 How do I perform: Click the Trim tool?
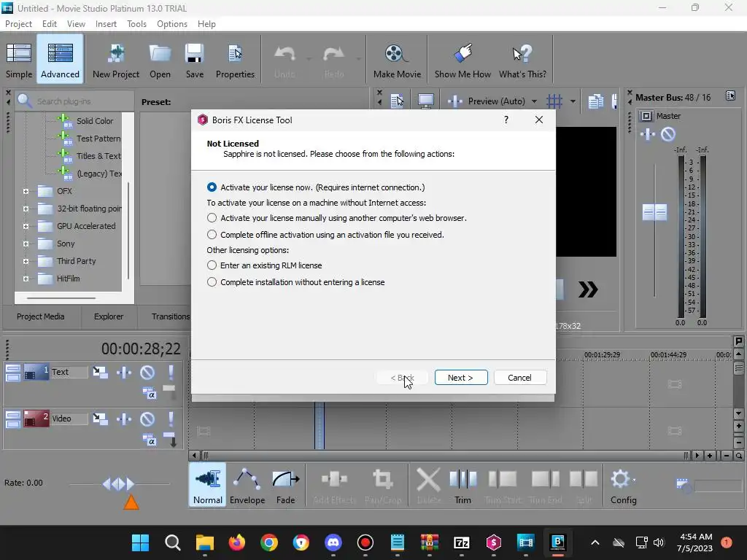(x=462, y=486)
